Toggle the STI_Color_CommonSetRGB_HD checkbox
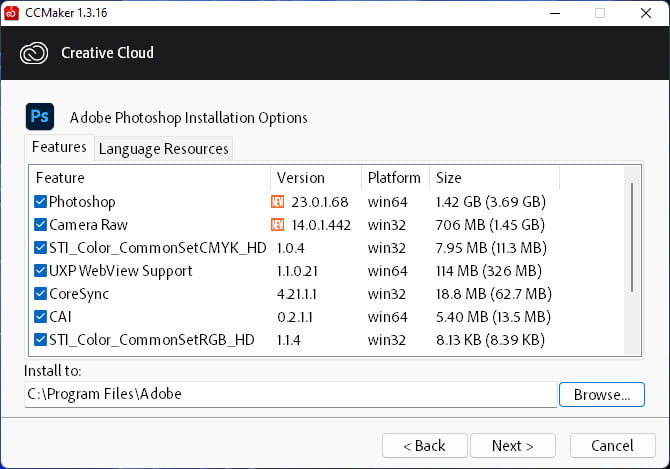Screen dimensions: 670x469 [x=40, y=340]
